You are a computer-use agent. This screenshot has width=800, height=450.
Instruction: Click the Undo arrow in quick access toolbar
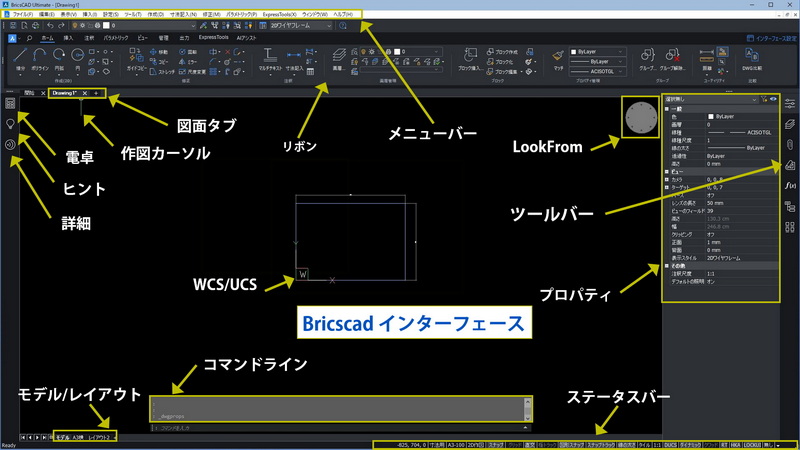point(50,25)
